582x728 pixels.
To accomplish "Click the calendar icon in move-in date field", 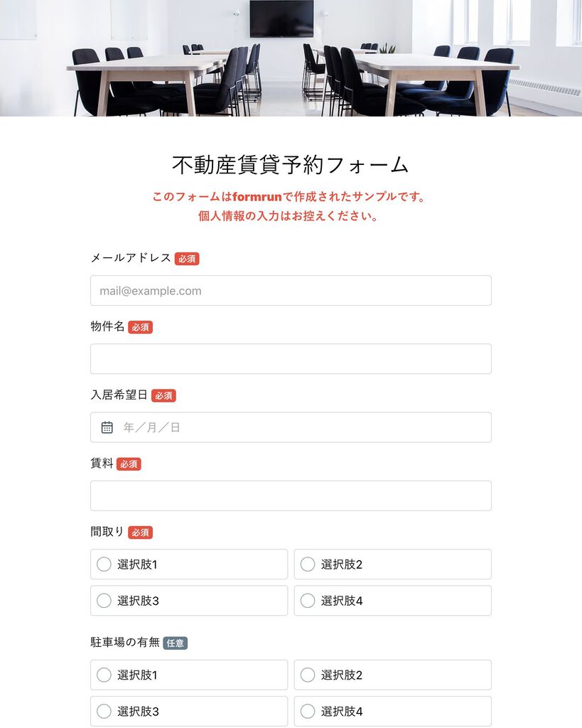I will coord(107,427).
